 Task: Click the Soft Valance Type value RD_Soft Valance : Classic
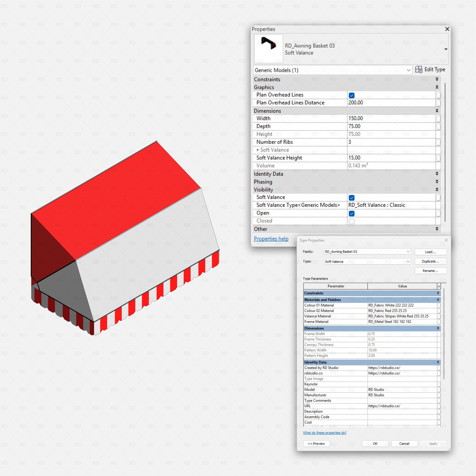391,205
